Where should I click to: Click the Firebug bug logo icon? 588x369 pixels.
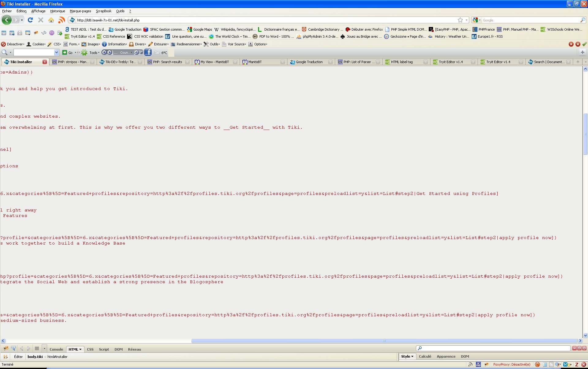point(6,348)
